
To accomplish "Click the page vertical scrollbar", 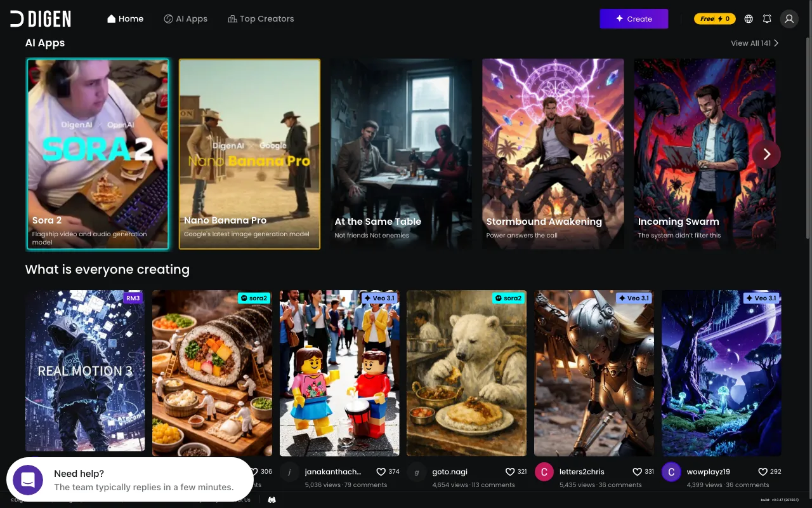I will click(x=808, y=137).
